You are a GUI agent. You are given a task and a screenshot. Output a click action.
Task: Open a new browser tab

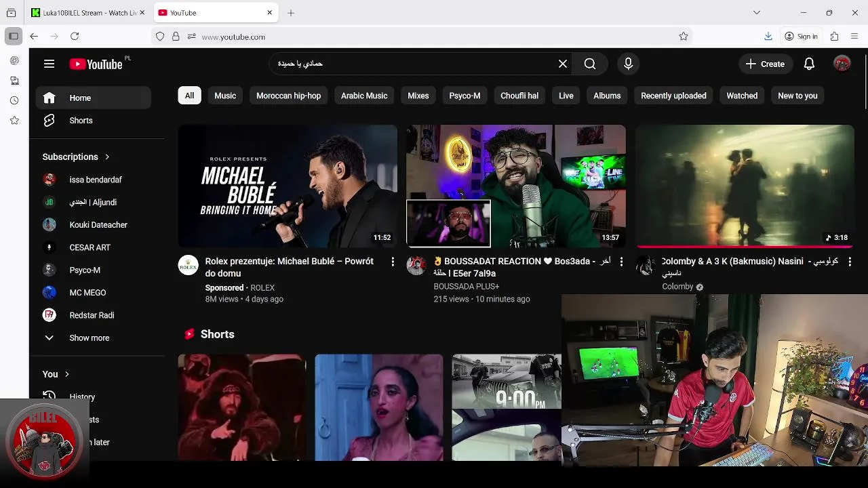pyautogui.click(x=291, y=13)
